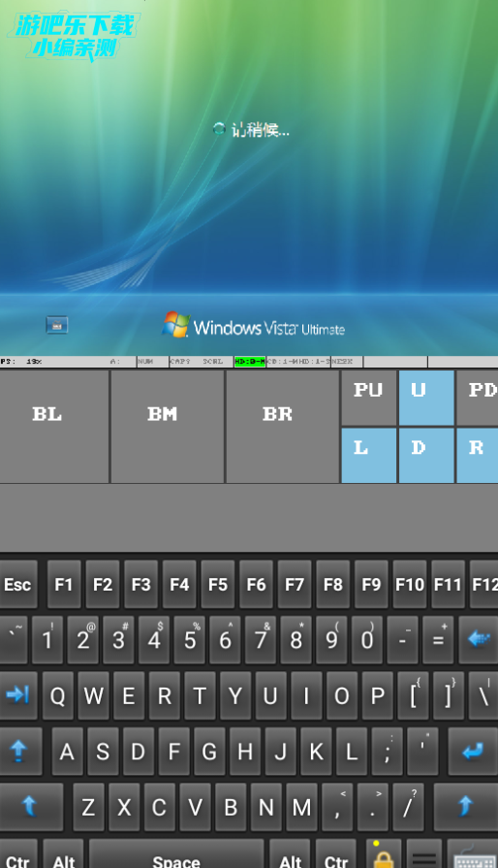Viewport: 498px width, 868px height.
Task: Tap the Backspace arrow key
Action: [478, 640]
